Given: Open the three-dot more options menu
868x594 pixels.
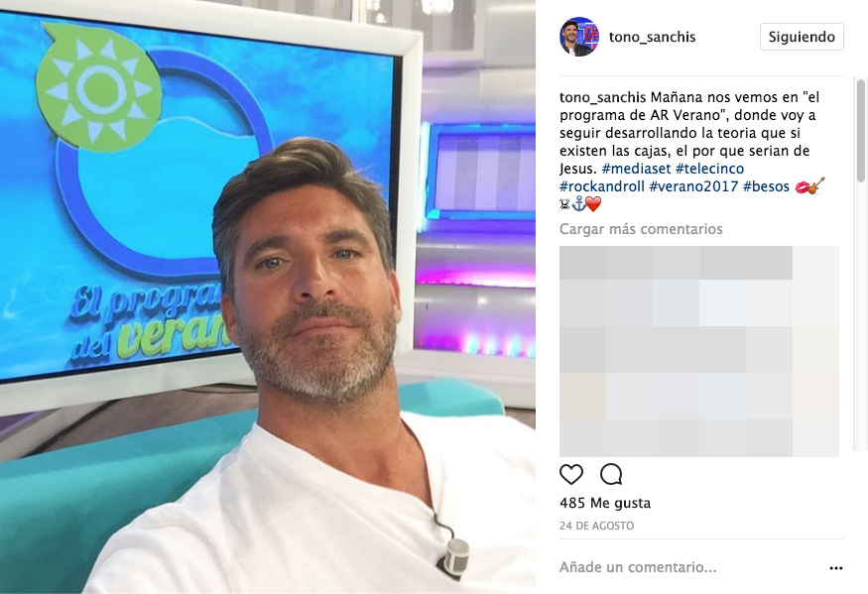Looking at the screenshot, I should pyautogui.click(x=836, y=568).
